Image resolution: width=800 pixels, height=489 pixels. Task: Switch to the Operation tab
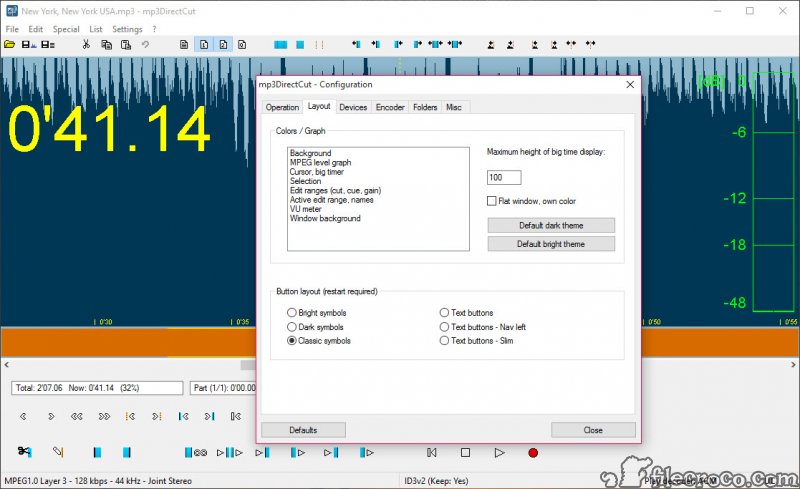coord(282,107)
